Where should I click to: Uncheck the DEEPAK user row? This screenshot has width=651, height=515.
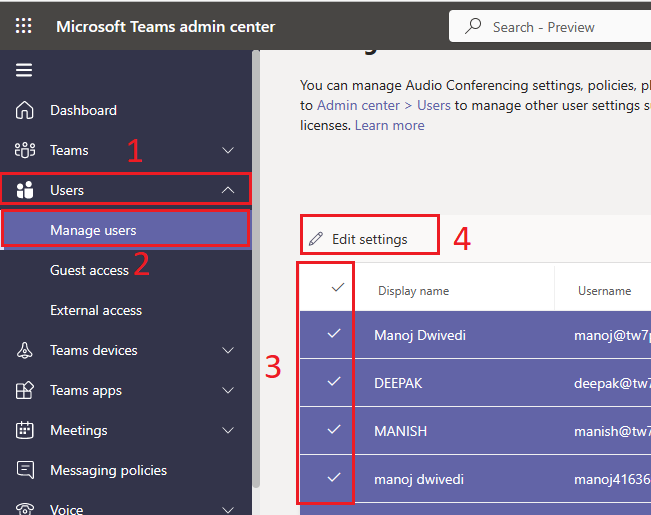(x=335, y=382)
